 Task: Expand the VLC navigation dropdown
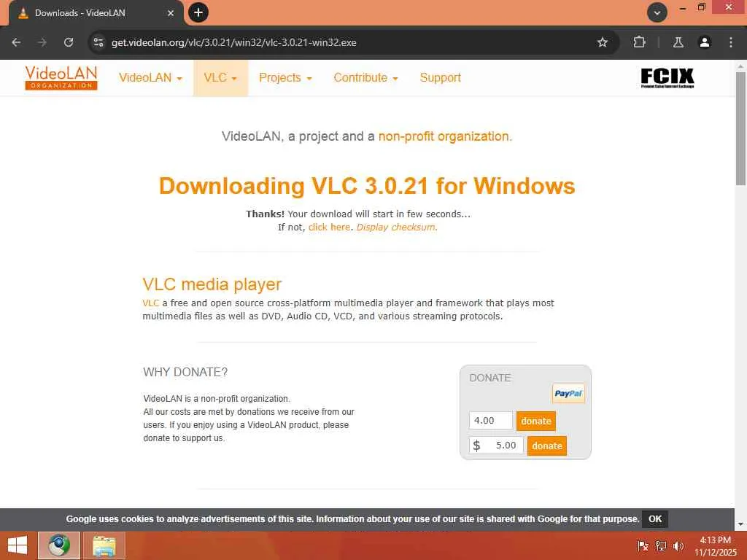[x=220, y=77]
